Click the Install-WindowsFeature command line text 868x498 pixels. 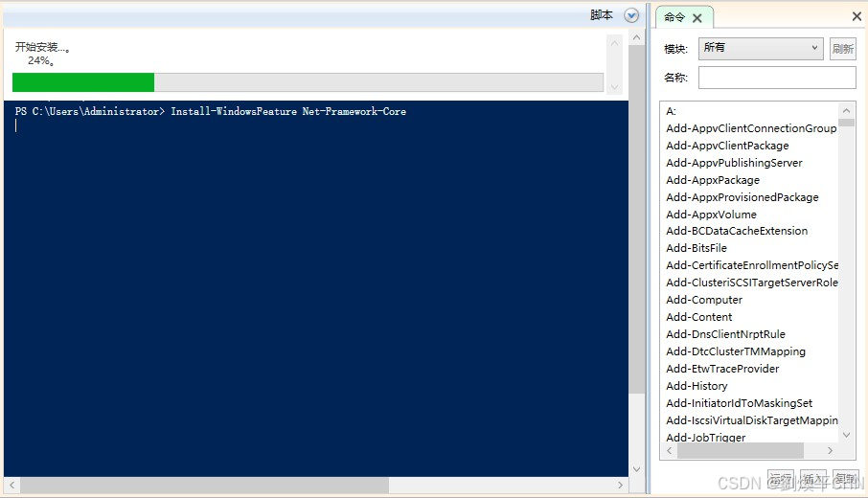pos(288,111)
